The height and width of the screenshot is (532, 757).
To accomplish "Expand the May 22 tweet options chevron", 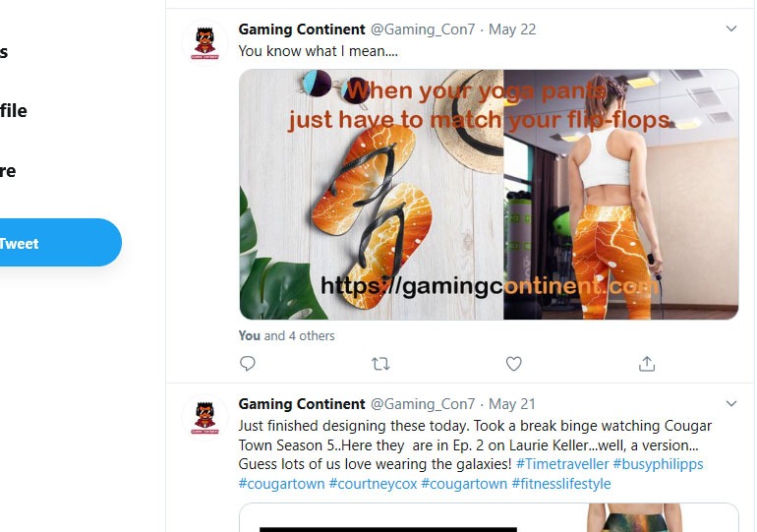I will [730, 30].
